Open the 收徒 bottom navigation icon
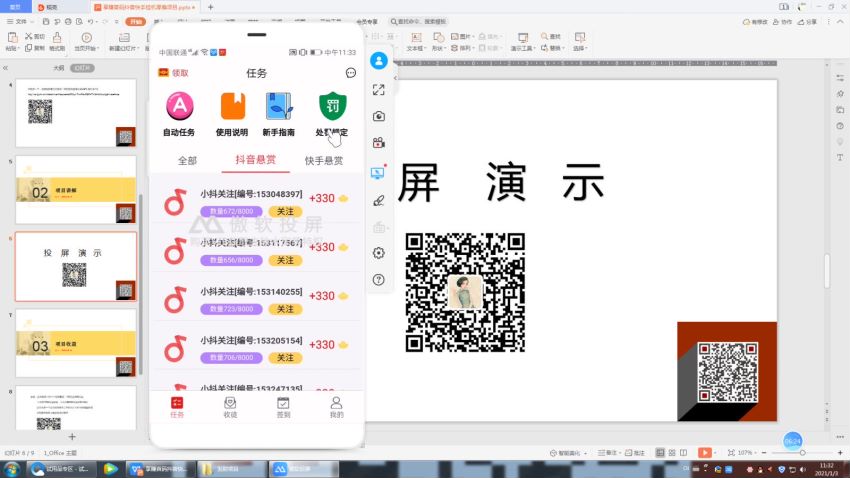The image size is (850, 478). click(230, 407)
